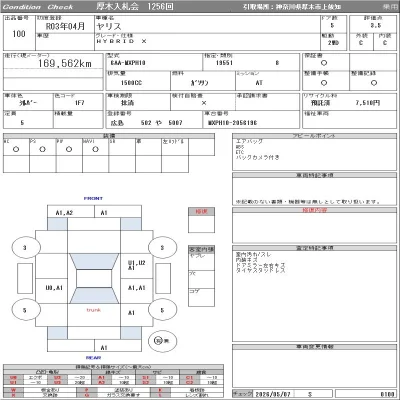Image resolution: width=400 pixels, height=400 pixels.
Task: Click the rear bumper A1 damage label
Action: 104,348
